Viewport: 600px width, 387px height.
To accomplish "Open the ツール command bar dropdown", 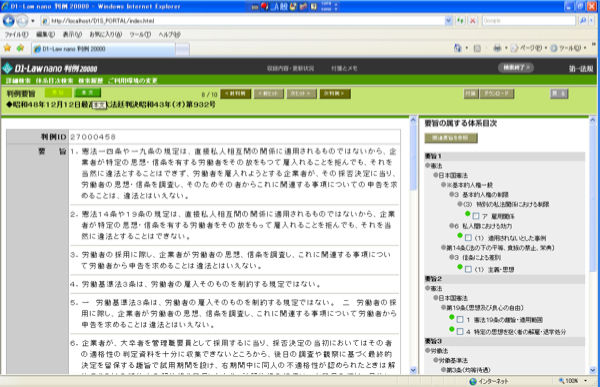I will pyautogui.click(x=569, y=48).
